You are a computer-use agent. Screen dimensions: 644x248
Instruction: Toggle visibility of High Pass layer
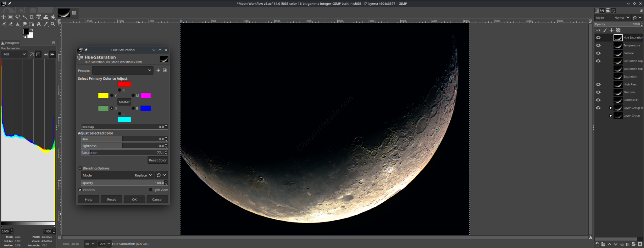(598, 84)
